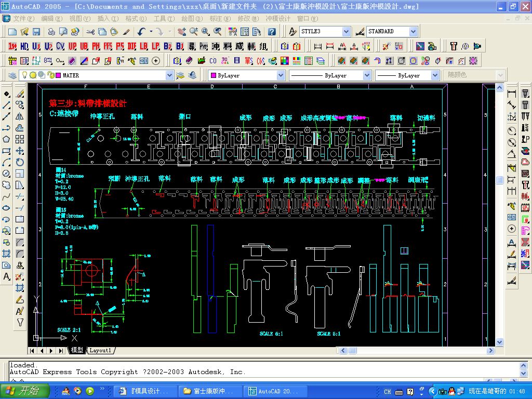Switch to the 富士康版冲 folder taskbar button

tap(210, 391)
